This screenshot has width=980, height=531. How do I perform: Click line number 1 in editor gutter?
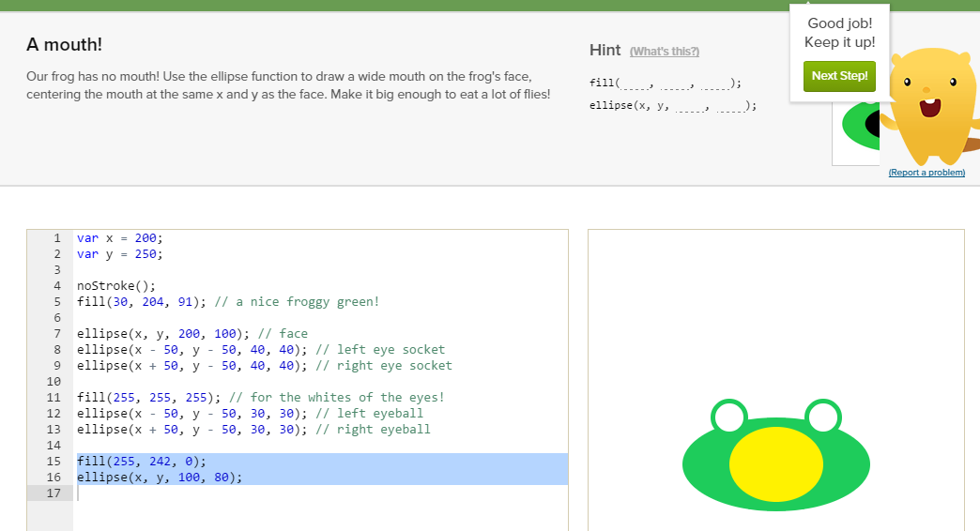pos(57,238)
